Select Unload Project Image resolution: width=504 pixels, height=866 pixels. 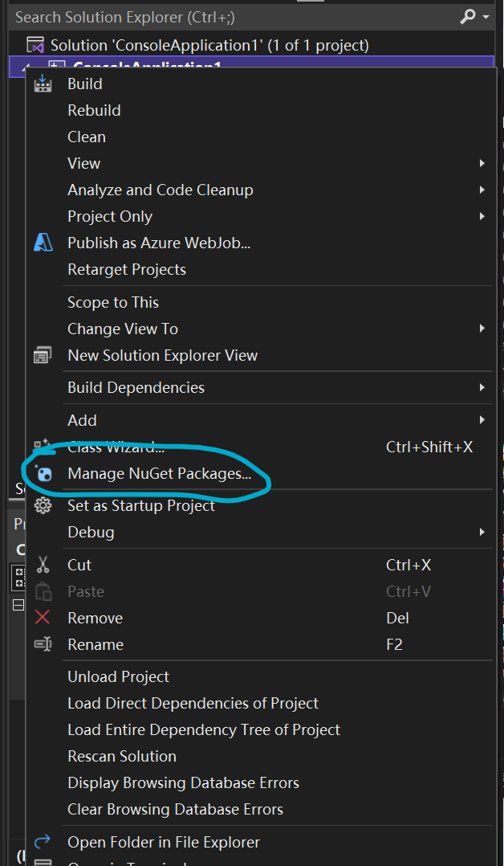(118, 676)
